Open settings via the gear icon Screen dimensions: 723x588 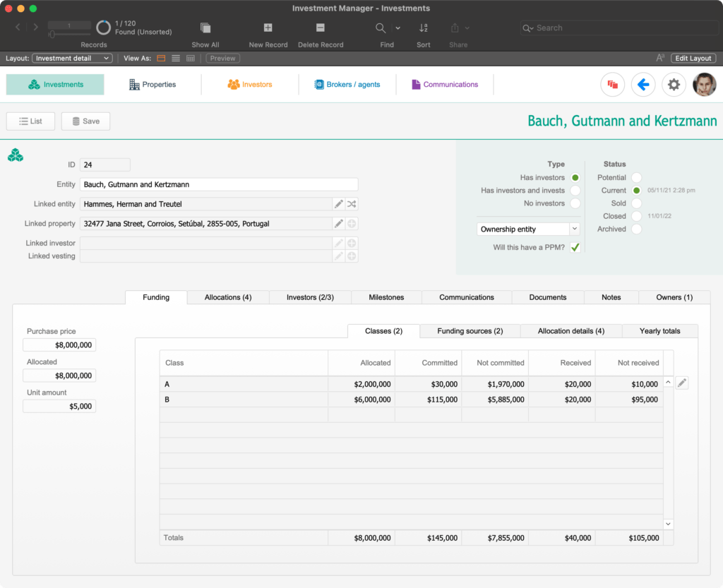pyautogui.click(x=674, y=84)
